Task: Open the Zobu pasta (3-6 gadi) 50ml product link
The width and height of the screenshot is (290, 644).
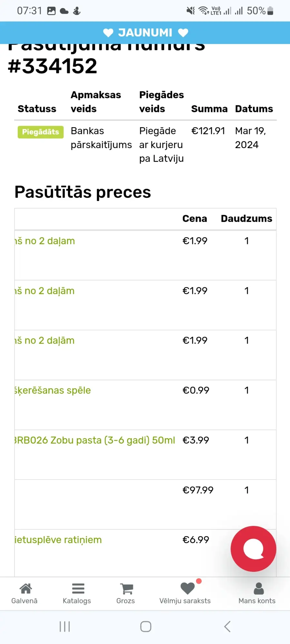Action: (x=95, y=440)
